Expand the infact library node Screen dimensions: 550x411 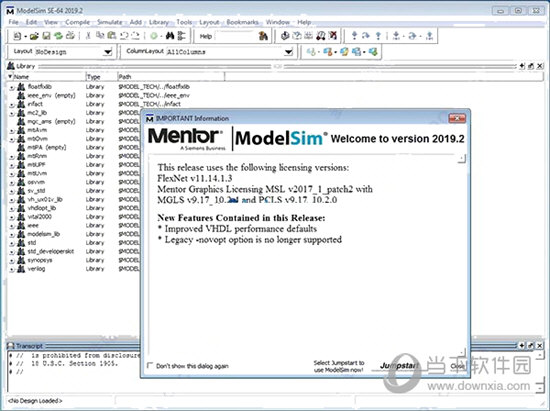[x=12, y=105]
